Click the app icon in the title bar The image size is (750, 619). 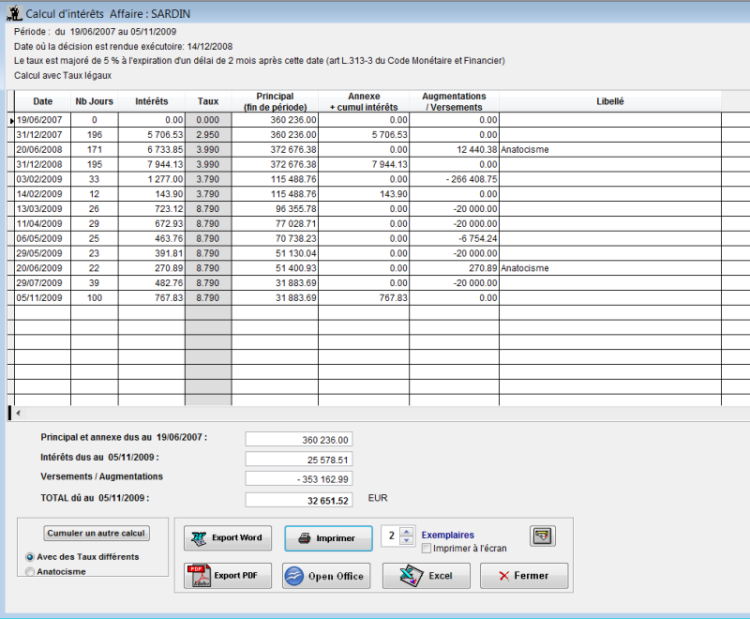click(13, 15)
